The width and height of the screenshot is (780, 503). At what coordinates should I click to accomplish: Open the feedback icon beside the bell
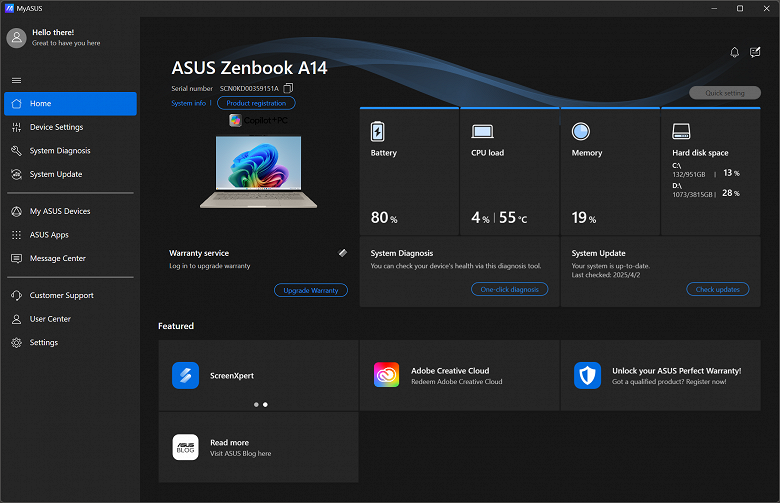(755, 52)
